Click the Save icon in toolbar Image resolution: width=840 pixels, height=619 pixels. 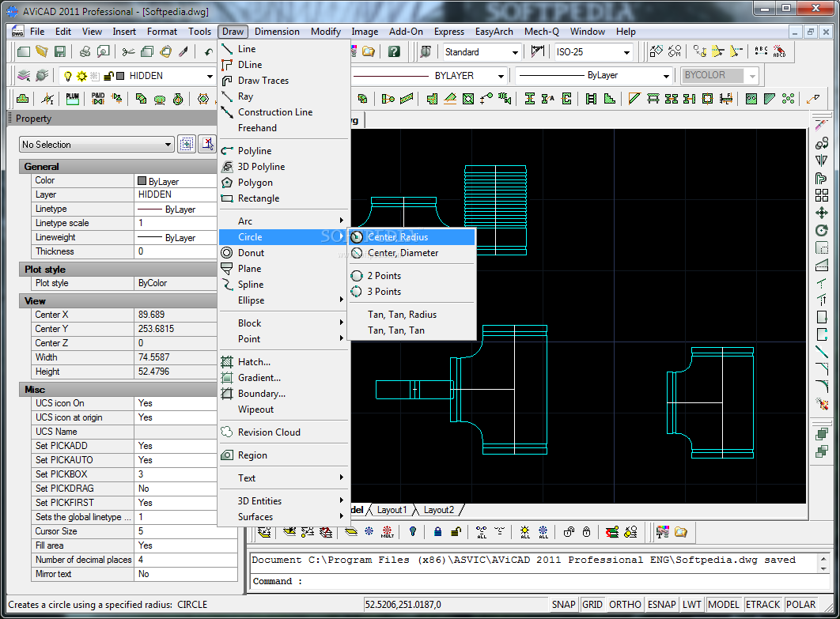click(x=60, y=52)
